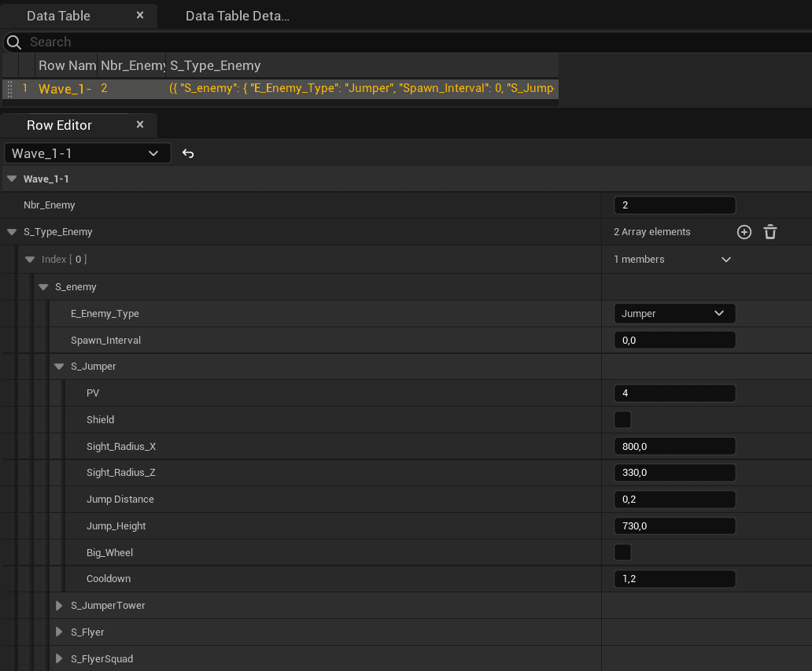Select the Row Editor tab

point(59,125)
